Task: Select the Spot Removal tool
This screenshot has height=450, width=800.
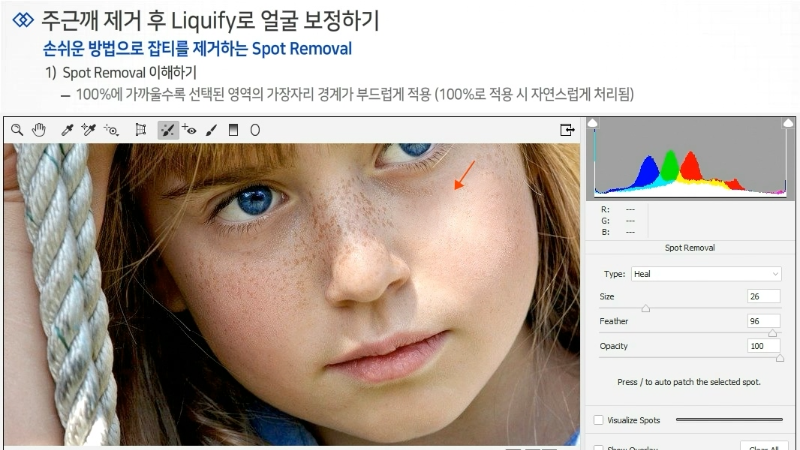Action: pyautogui.click(x=168, y=130)
